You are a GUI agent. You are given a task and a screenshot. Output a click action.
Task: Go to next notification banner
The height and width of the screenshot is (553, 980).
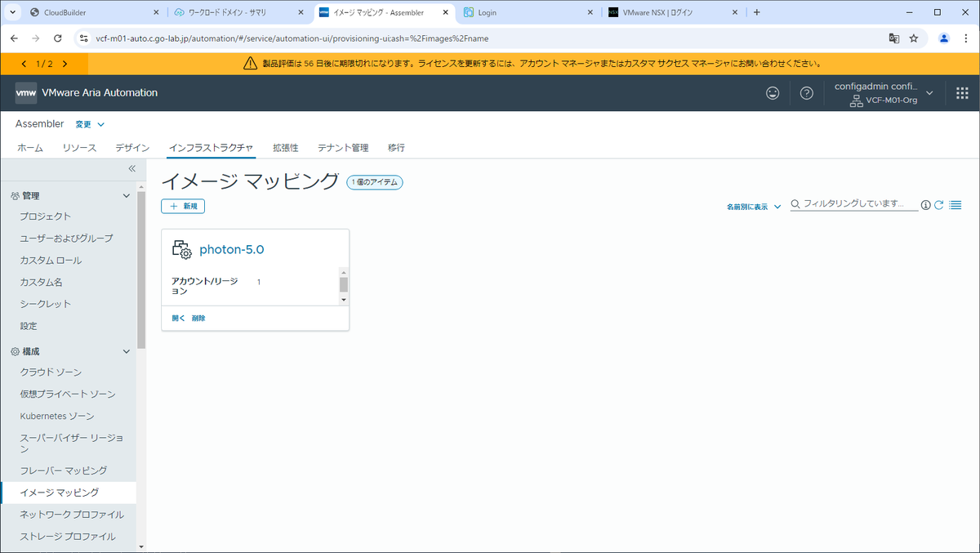click(65, 63)
